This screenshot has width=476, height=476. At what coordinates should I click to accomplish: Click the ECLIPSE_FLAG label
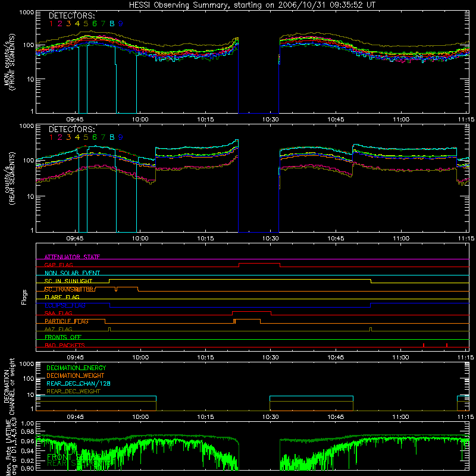(65, 305)
